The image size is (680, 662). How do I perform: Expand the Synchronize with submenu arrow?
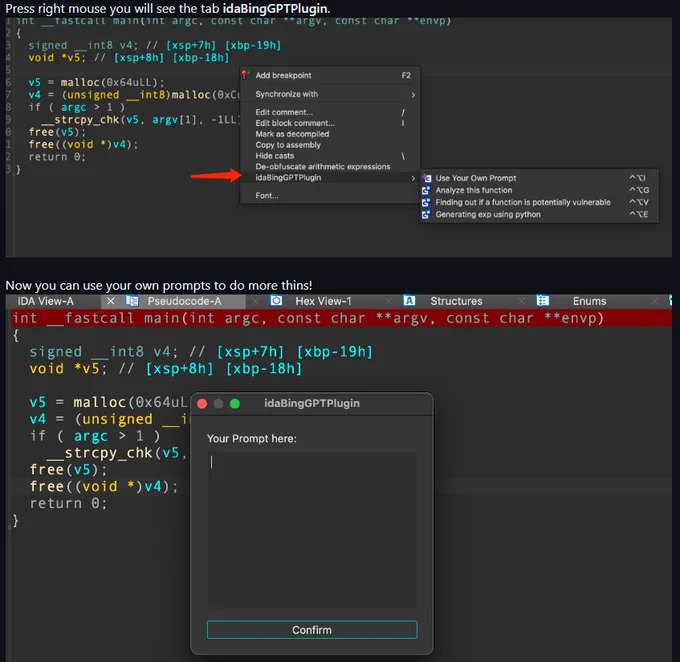(413, 95)
